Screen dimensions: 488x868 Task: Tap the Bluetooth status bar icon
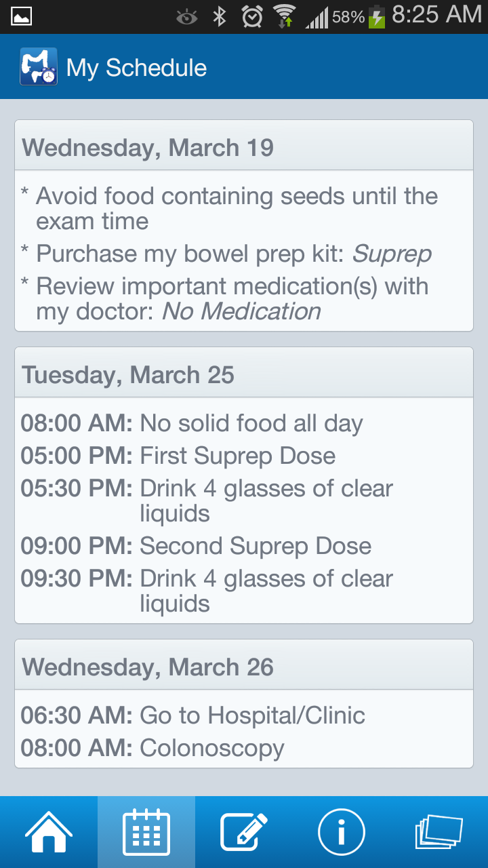(219, 16)
